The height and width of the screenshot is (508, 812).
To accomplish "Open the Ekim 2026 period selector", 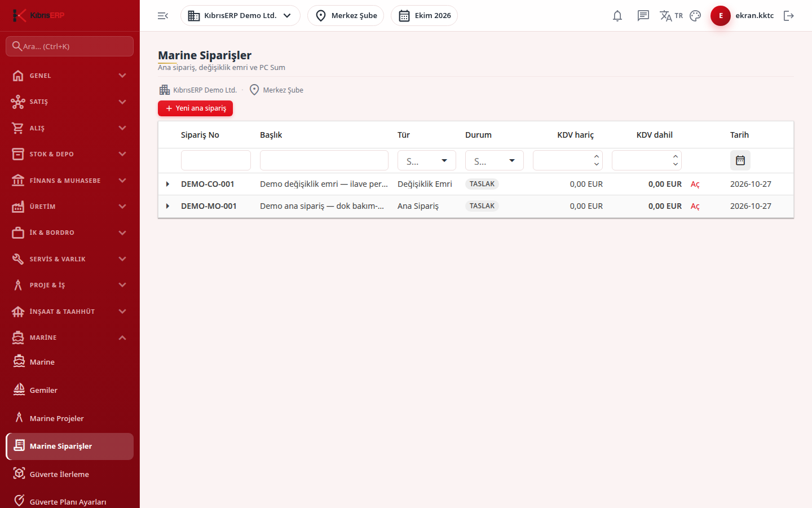I will 424,16.
